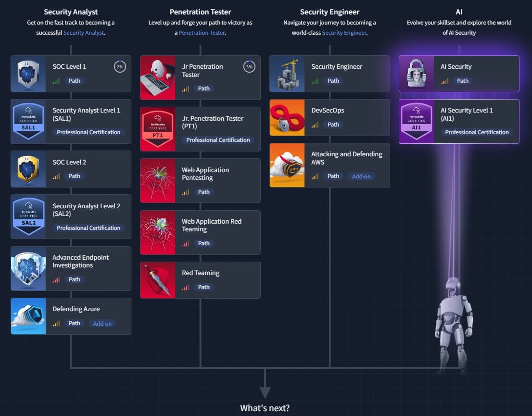Open the Defending Azure title

tap(76, 309)
